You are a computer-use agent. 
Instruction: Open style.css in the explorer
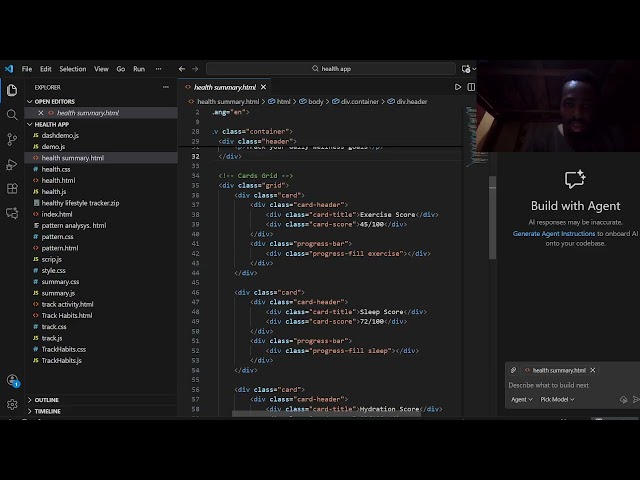(53, 271)
